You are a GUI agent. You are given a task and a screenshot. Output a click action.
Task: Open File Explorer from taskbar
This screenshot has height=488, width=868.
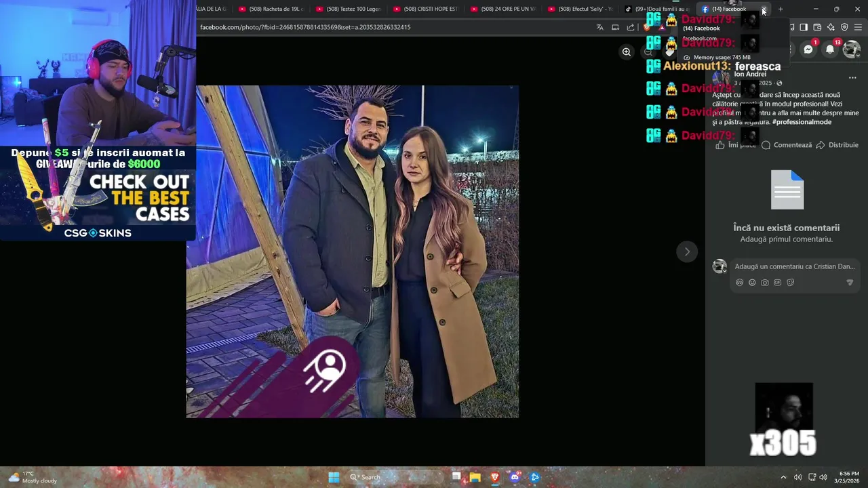point(475,477)
